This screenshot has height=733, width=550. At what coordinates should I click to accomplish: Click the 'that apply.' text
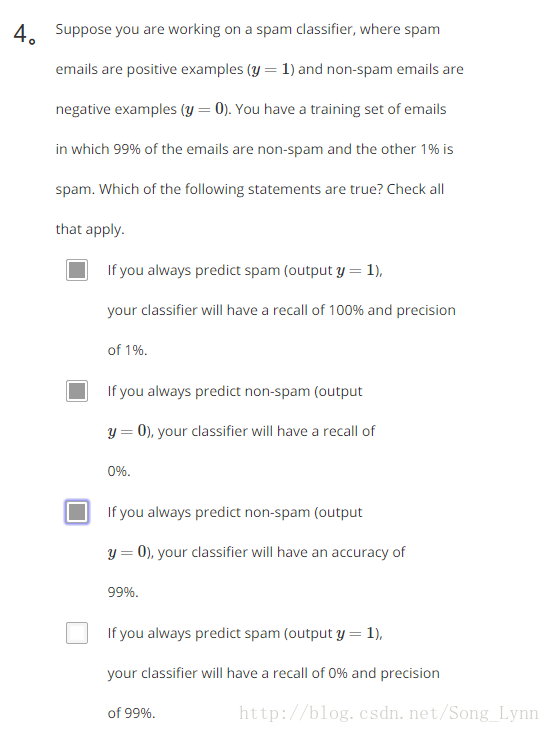[x=90, y=230]
